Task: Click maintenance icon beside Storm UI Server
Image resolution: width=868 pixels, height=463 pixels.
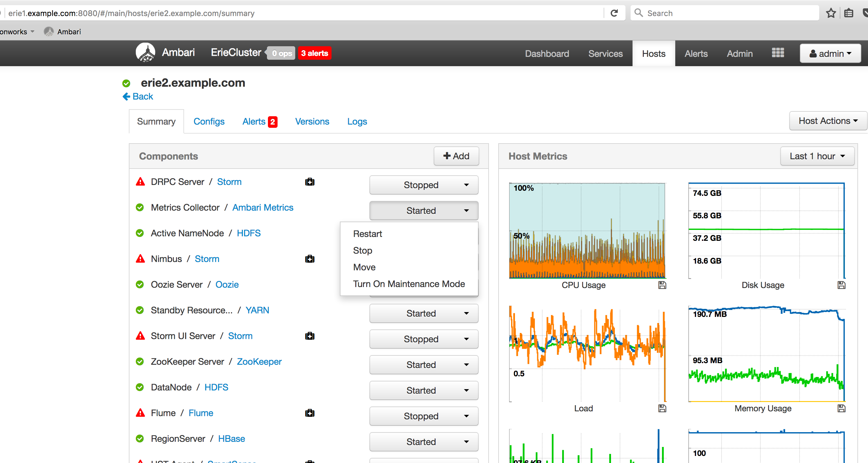Action: point(310,336)
